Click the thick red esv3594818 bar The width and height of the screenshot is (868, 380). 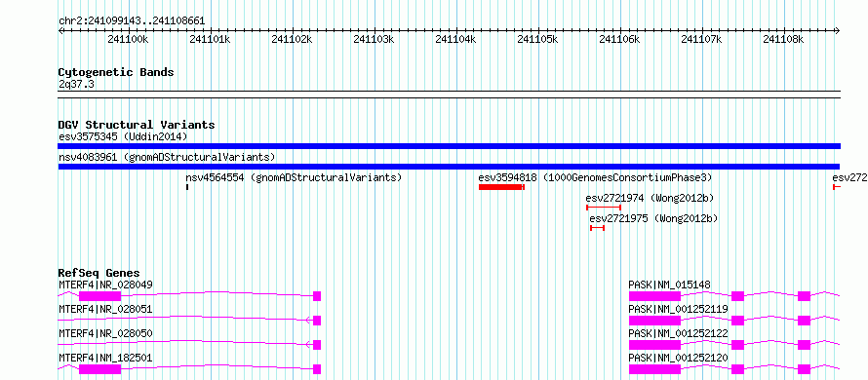[x=500, y=187]
